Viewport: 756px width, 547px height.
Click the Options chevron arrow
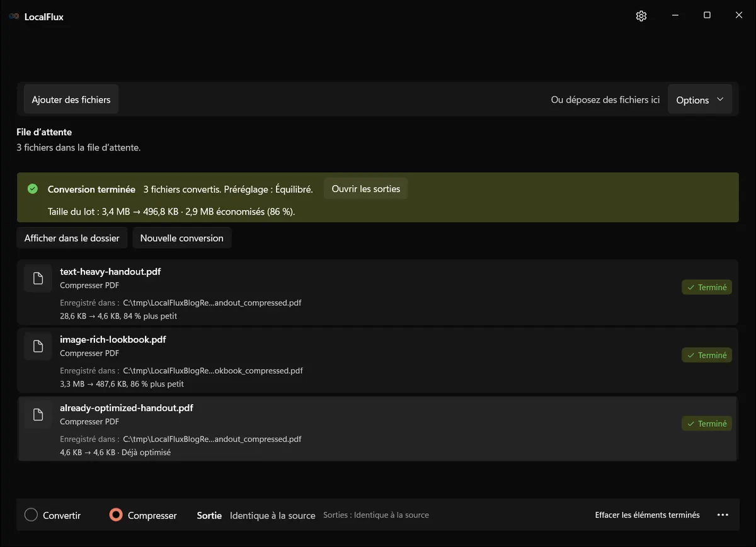(720, 99)
